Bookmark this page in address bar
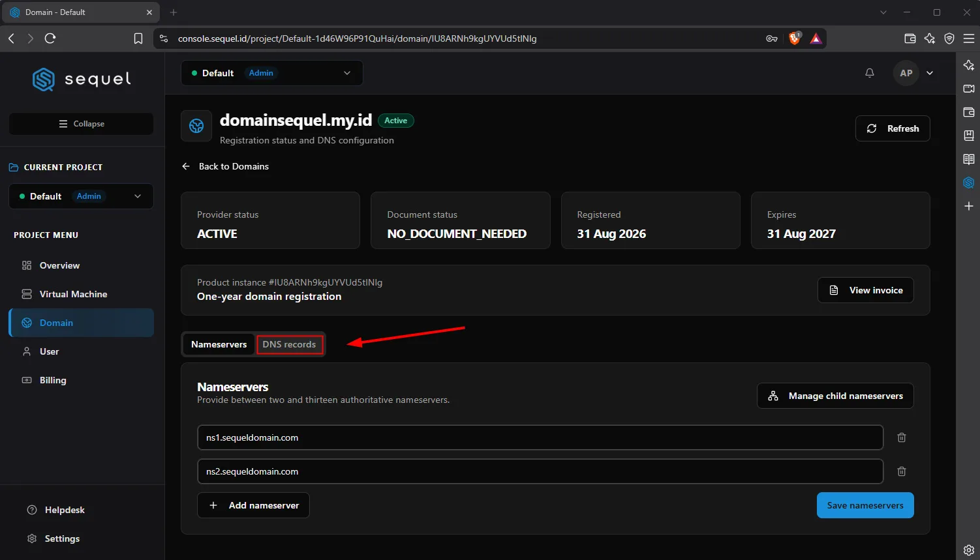The image size is (980, 560). (138, 38)
